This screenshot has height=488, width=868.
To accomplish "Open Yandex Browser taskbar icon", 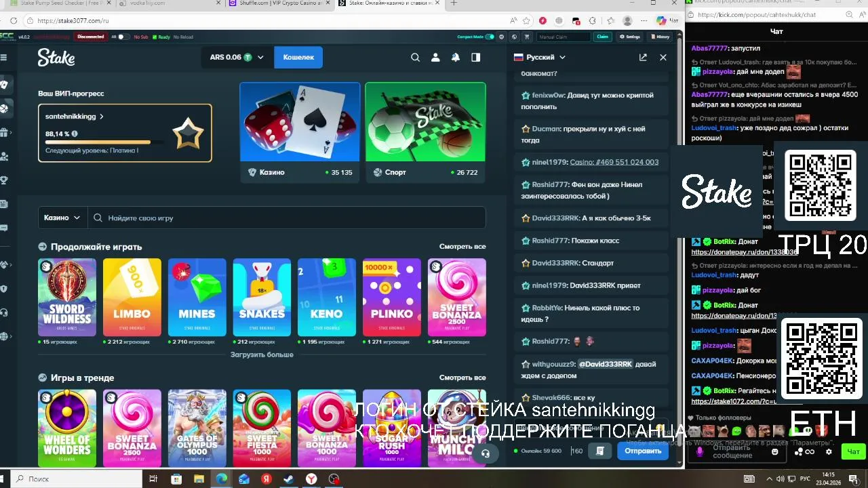I will point(311,479).
